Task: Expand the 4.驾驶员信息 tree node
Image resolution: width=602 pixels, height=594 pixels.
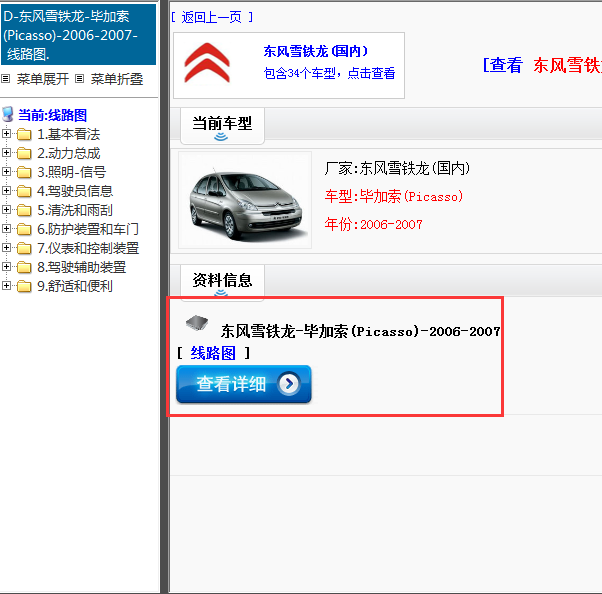Action: 6,190
